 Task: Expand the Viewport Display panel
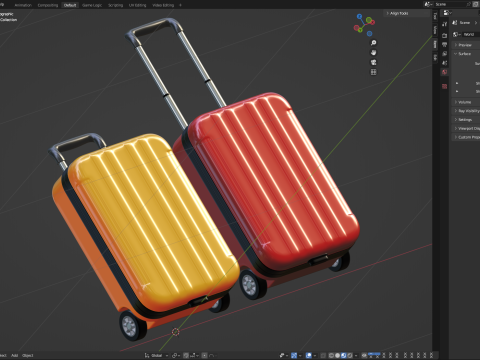pos(466,128)
